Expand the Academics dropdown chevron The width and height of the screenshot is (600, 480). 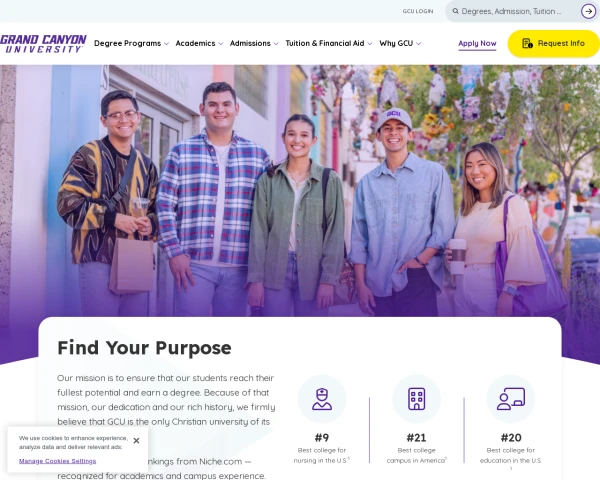pyautogui.click(x=221, y=44)
